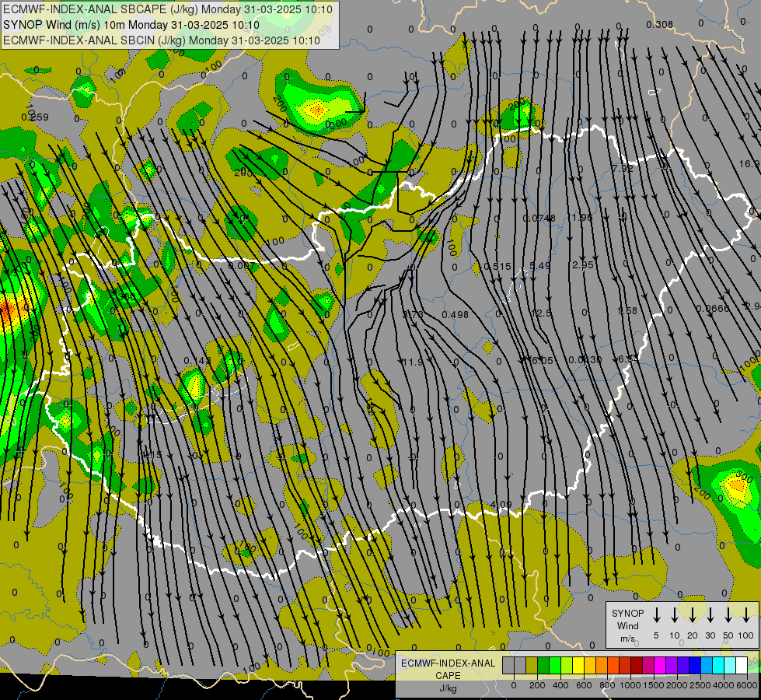Screen dimensions: 761x700
Task: Select the pure blue swatch in CAPE legend
Action: coord(694,666)
